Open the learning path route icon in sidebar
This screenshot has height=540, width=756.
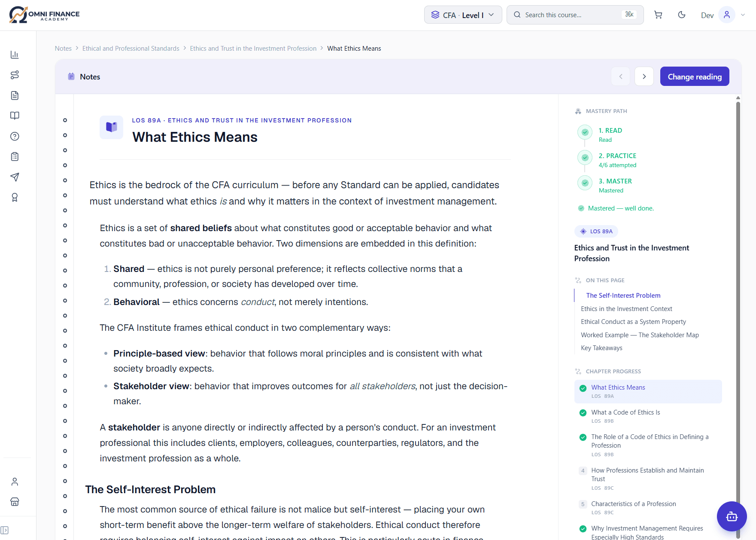pyautogui.click(x=15, y=75)
